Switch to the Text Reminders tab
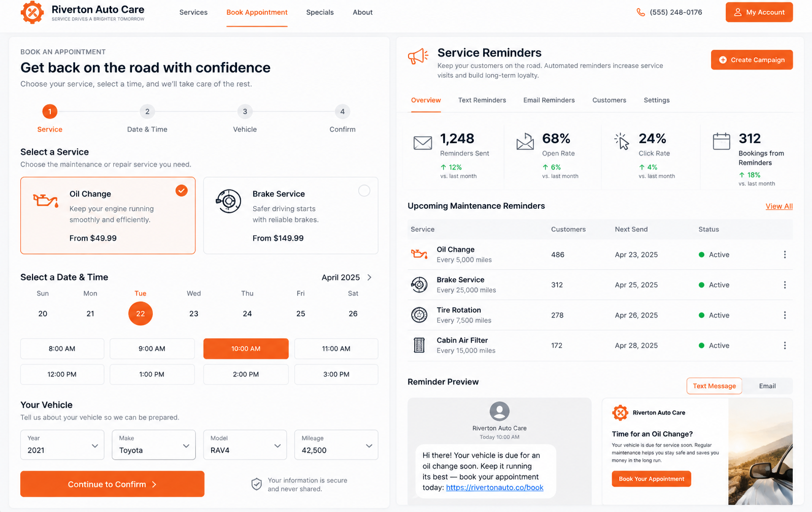 pos(482,100)
